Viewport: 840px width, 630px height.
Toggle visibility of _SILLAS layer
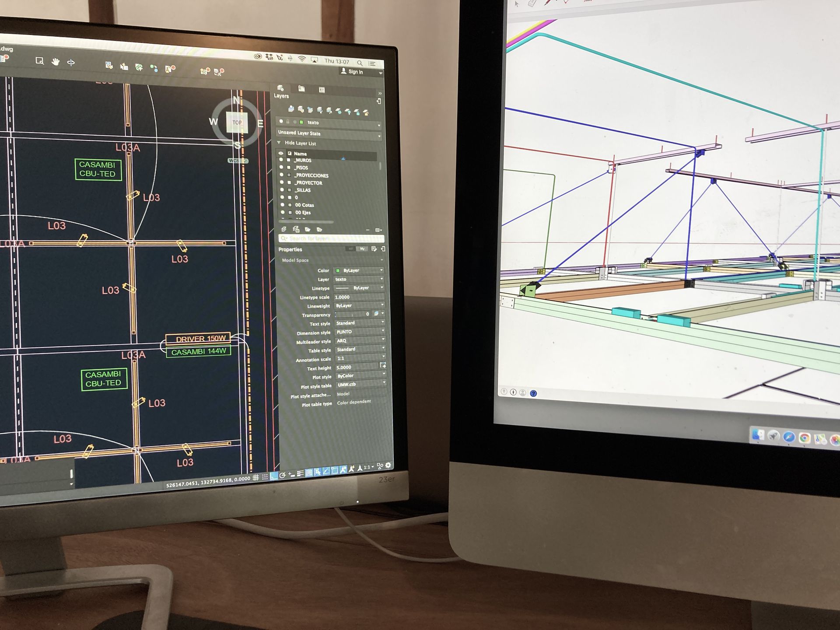pos(282,190)
